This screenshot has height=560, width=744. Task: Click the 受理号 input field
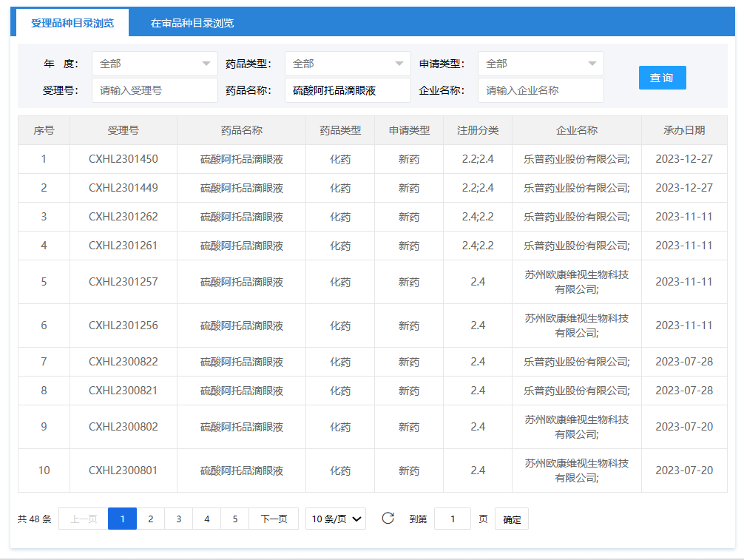(x=154, y=90)
